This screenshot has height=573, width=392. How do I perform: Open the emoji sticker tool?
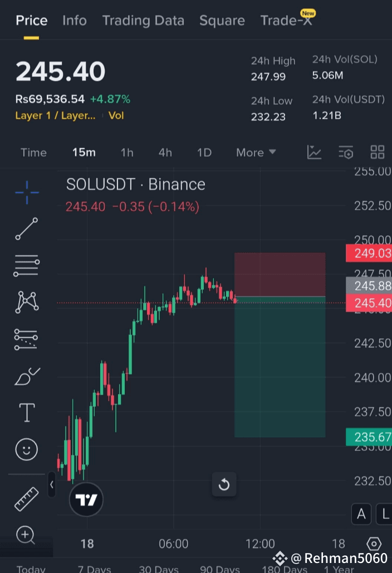(x=26, y=449)
